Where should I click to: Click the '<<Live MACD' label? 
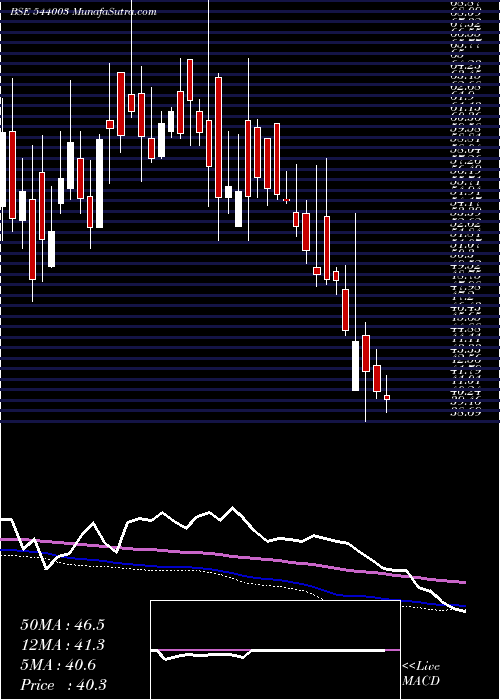421,674
